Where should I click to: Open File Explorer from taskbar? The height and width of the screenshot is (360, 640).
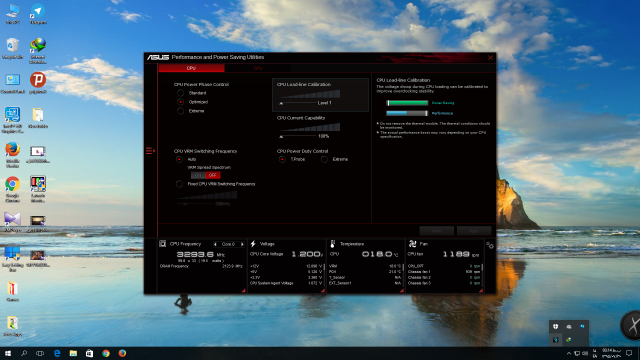point(73,353)
